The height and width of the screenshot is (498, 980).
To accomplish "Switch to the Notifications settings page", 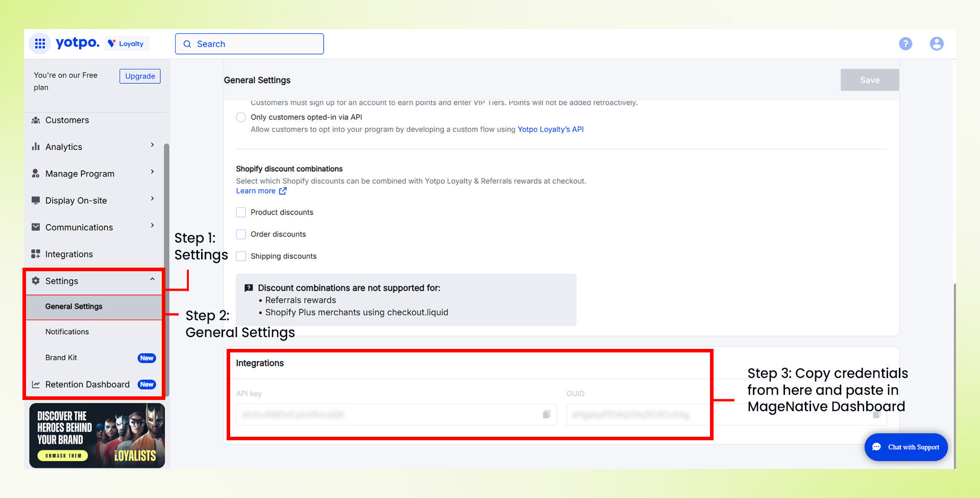I will (x=67, y=331).
